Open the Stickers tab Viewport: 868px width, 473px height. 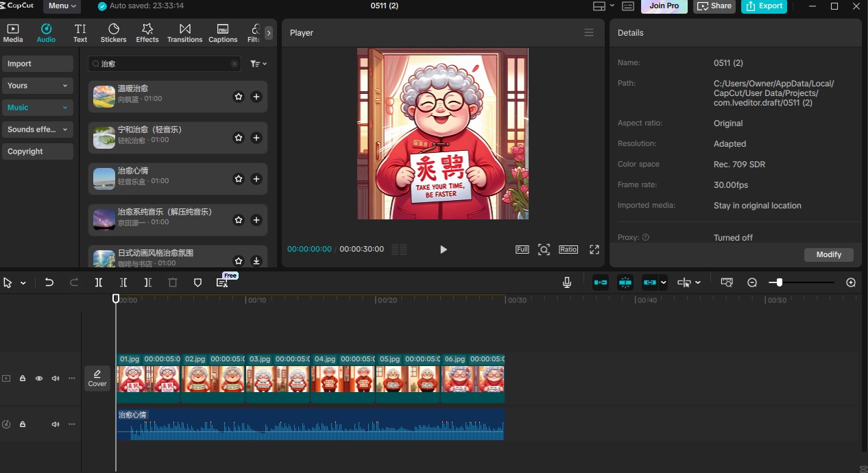pos(114,33)
